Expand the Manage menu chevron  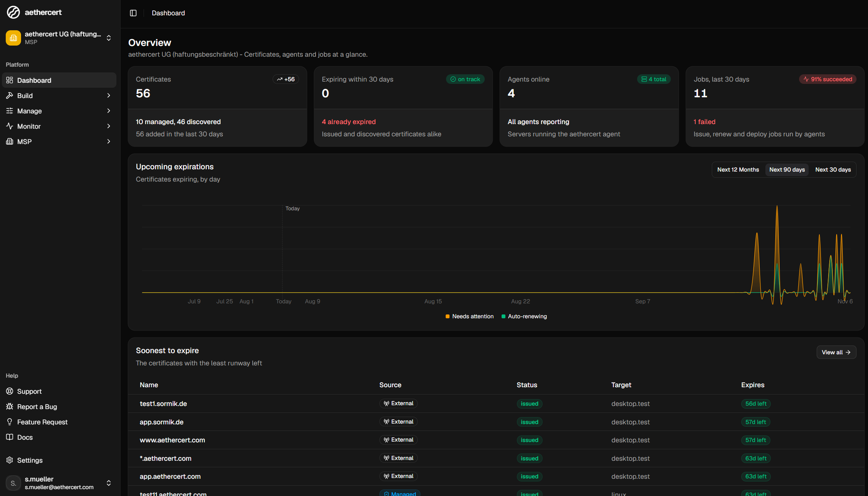(109, 111)
